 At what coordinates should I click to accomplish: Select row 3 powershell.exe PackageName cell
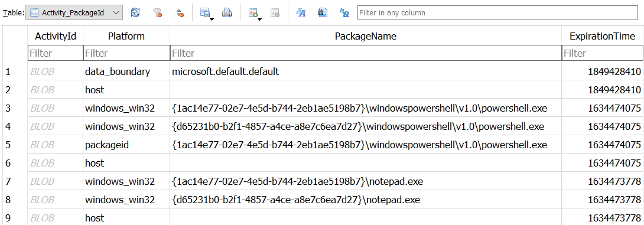point(366,109)
